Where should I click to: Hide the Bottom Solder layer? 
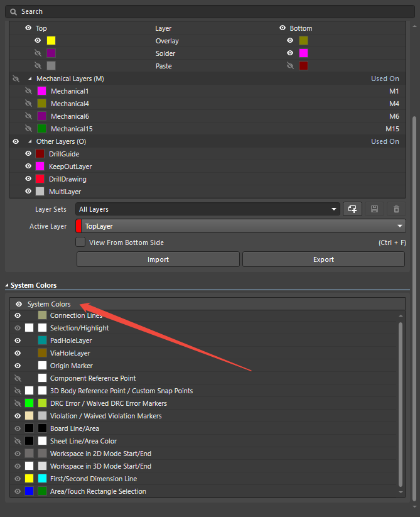(290, 53)
